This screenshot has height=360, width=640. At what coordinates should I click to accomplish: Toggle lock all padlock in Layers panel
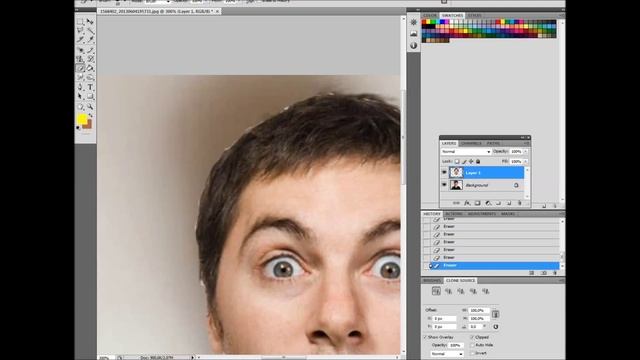coord(478,162)
